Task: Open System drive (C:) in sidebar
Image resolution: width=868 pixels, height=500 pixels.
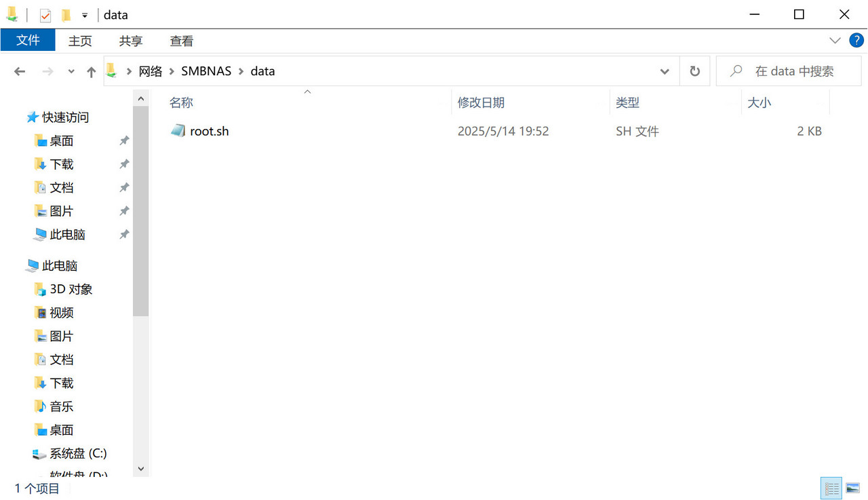Action: click(x=77, y=453)
